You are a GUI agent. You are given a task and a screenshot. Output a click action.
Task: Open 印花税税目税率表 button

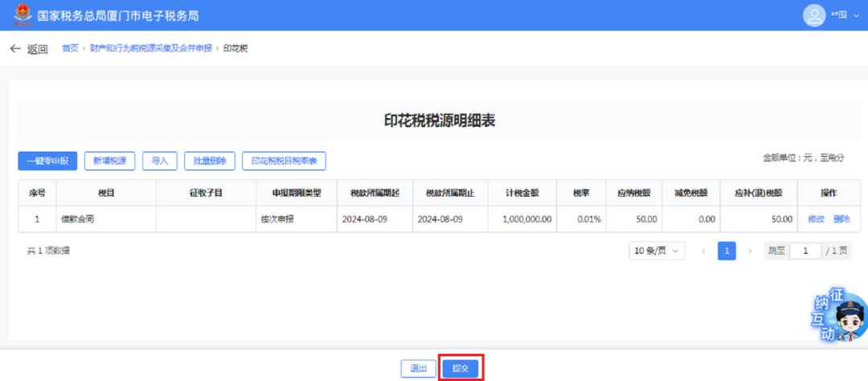[x=284, y=161]
